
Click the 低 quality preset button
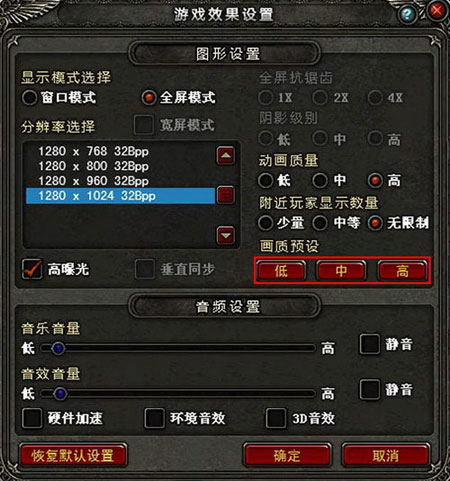click(281, 270)
